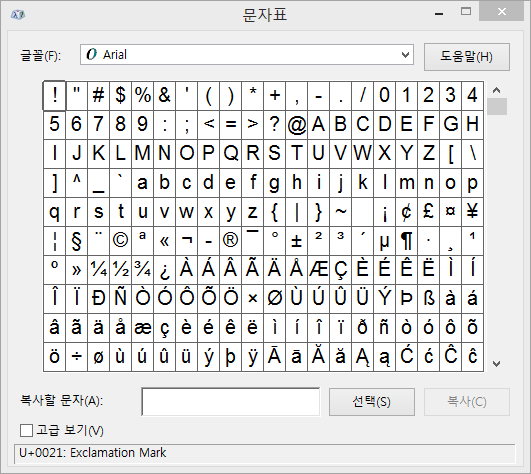
Task: Select the at sign @ character
Action: [297, 125]
